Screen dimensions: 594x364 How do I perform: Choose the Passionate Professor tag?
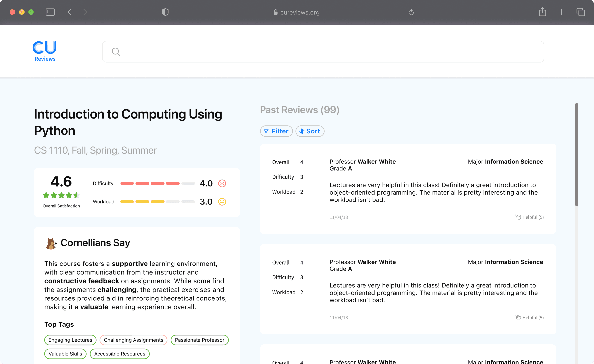tap(199, 340)
